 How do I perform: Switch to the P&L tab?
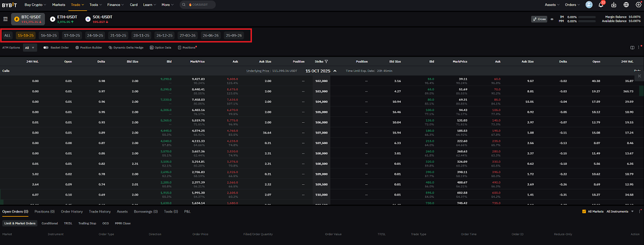pos(187,211)
